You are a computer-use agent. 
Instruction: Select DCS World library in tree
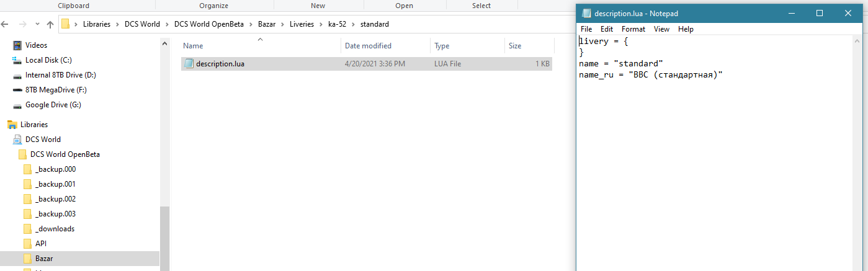43,140
